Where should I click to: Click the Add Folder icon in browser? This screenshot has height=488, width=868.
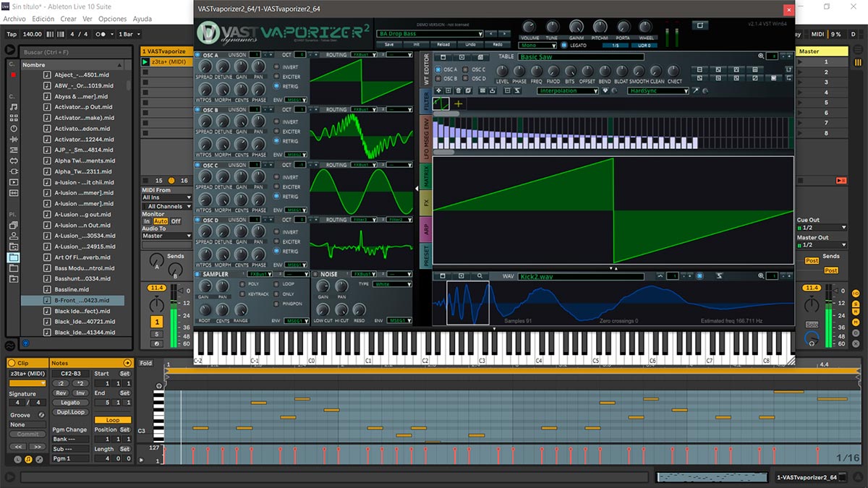(x=14, y=278)
